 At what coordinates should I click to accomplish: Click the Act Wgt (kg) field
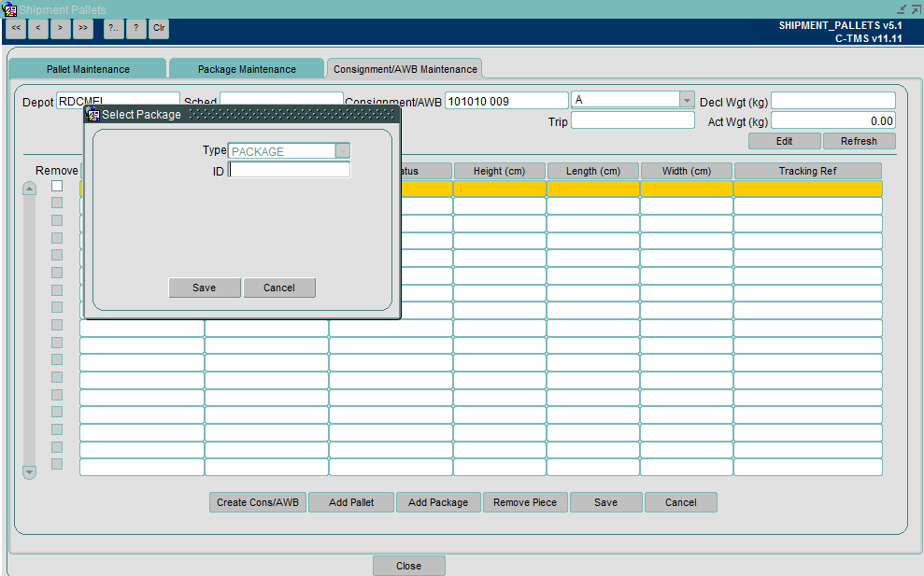tap(833, 120)
